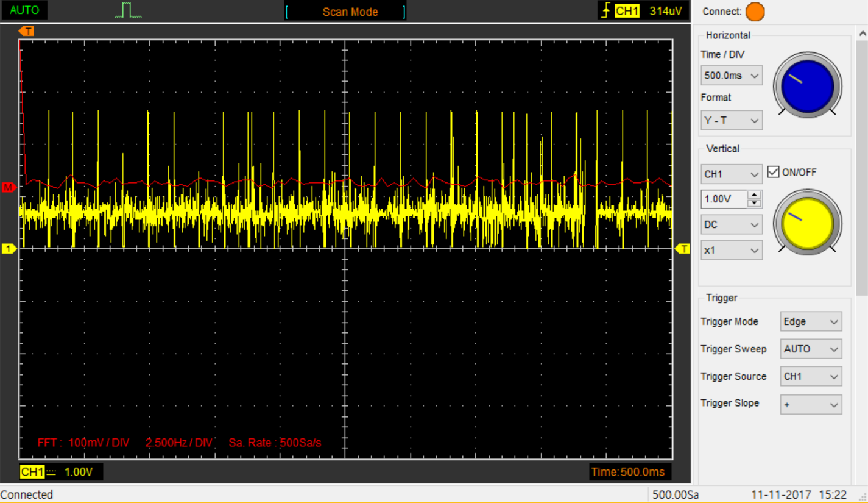Click the orange Connect indicator
Image resolution: width=868 pixels, height=503 pixels.
click(755, 12)
